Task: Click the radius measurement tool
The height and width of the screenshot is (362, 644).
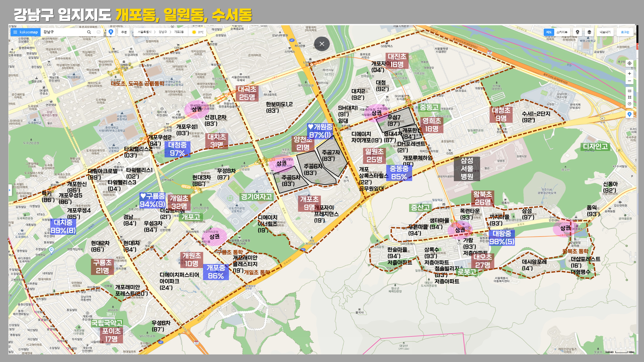Action: (629, 104)
